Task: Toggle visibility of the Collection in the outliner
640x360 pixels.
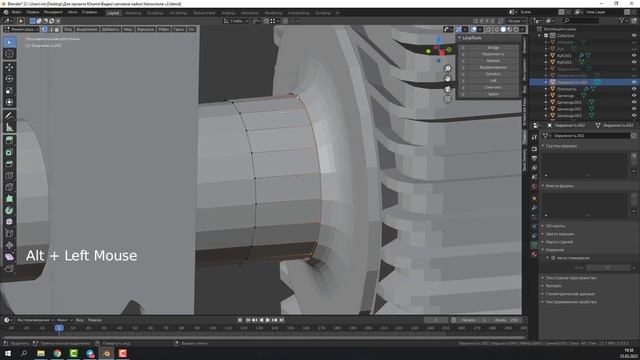Action: tap(634, 36)
